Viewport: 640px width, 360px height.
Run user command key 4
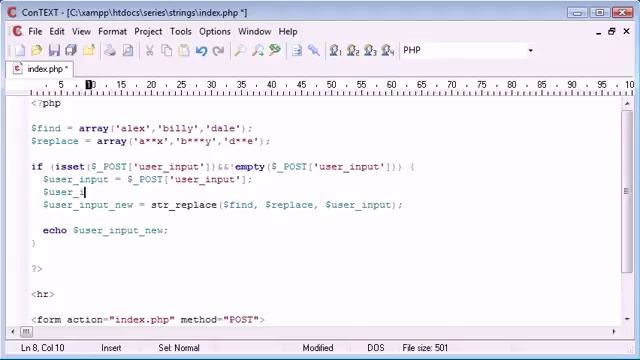[388, 50]
